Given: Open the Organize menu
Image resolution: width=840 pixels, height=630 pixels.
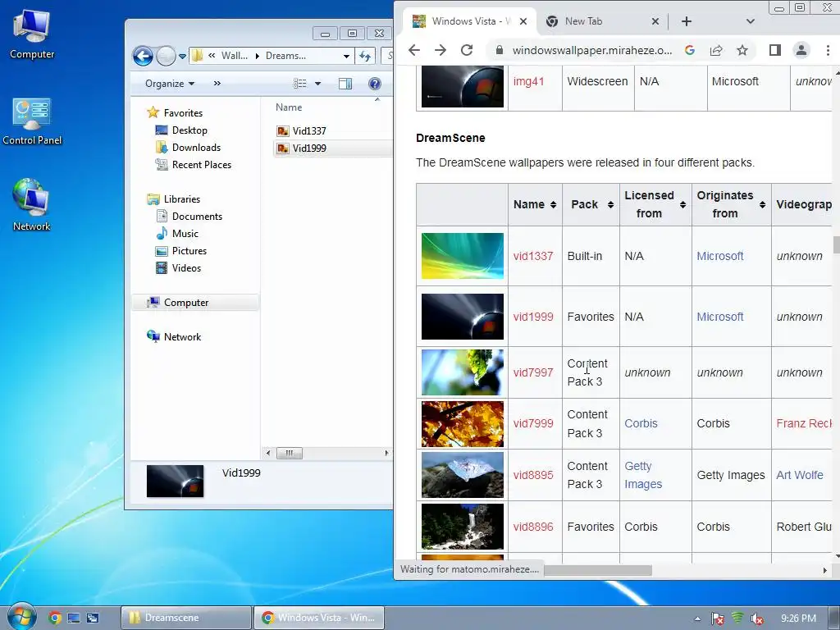Looking at the screenshot, I should pos(169,84).
